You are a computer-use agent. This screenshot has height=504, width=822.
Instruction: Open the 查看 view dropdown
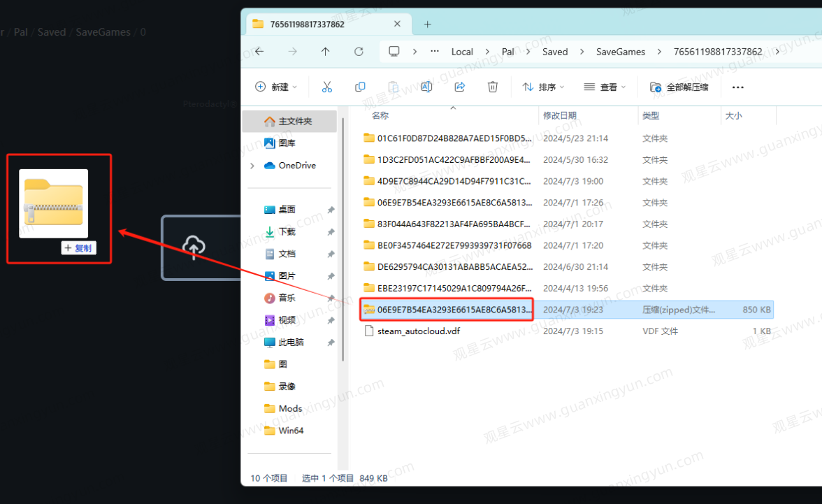(605, 87)
